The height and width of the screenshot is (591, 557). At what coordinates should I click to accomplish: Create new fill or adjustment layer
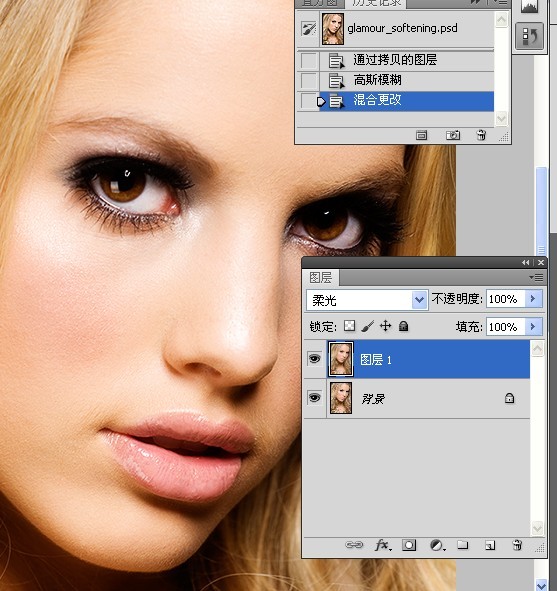[437, 545]
